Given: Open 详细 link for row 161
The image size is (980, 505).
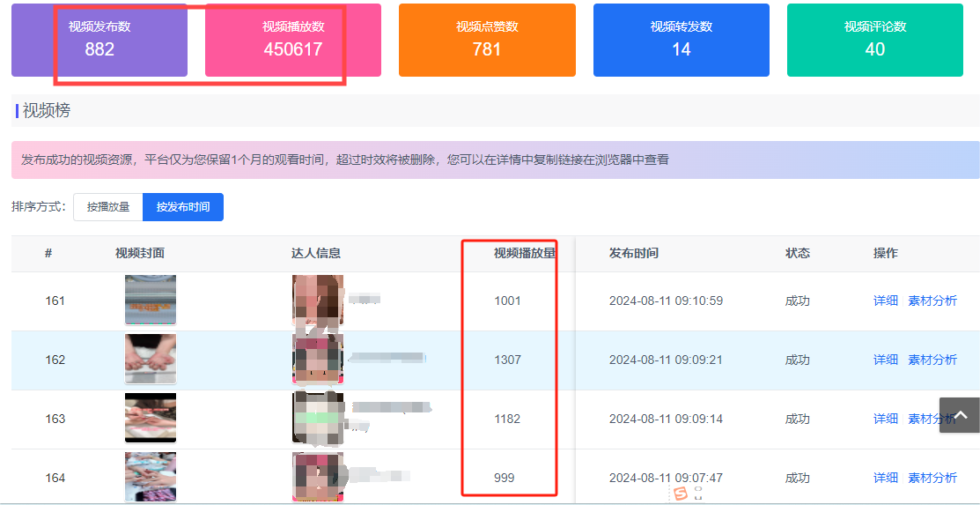Looking at the screenshot, I should [x=885, y=301].
